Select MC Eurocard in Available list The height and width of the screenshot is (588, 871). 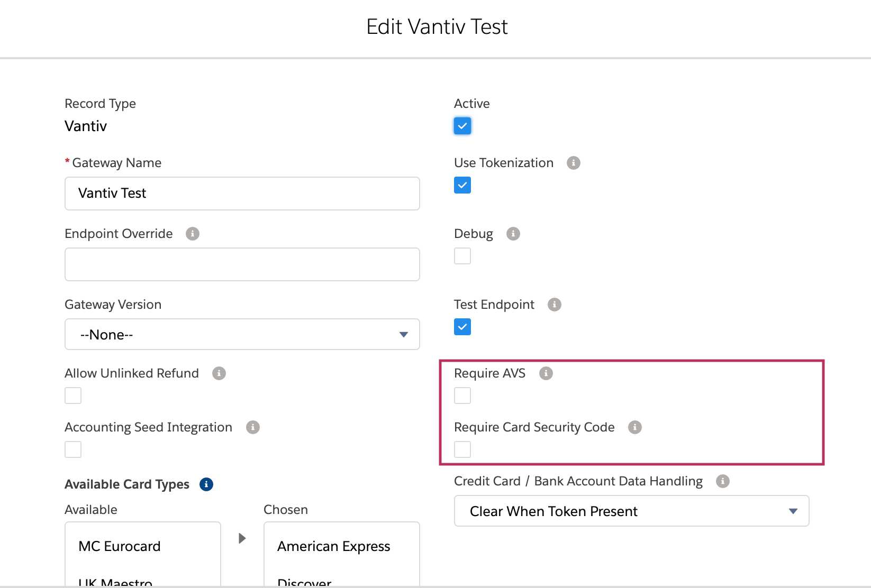click(120, 546)
